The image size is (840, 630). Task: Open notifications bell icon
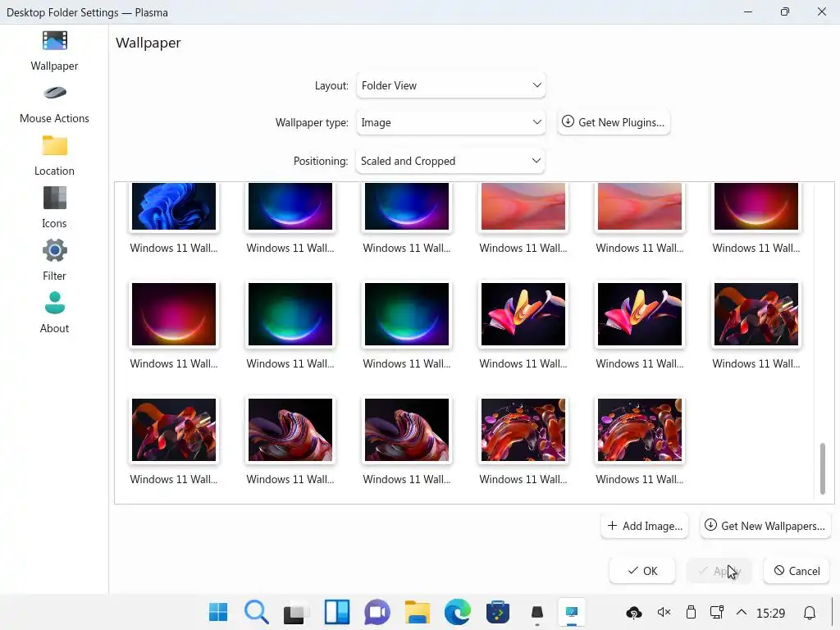(810, 613)
